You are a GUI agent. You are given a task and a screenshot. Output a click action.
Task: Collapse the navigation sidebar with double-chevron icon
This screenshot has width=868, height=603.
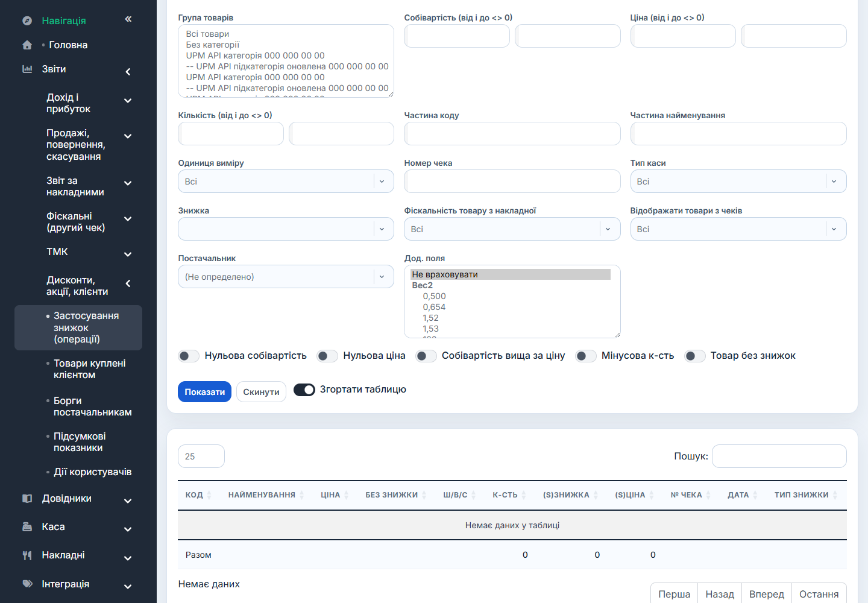(x=128, y=19)
